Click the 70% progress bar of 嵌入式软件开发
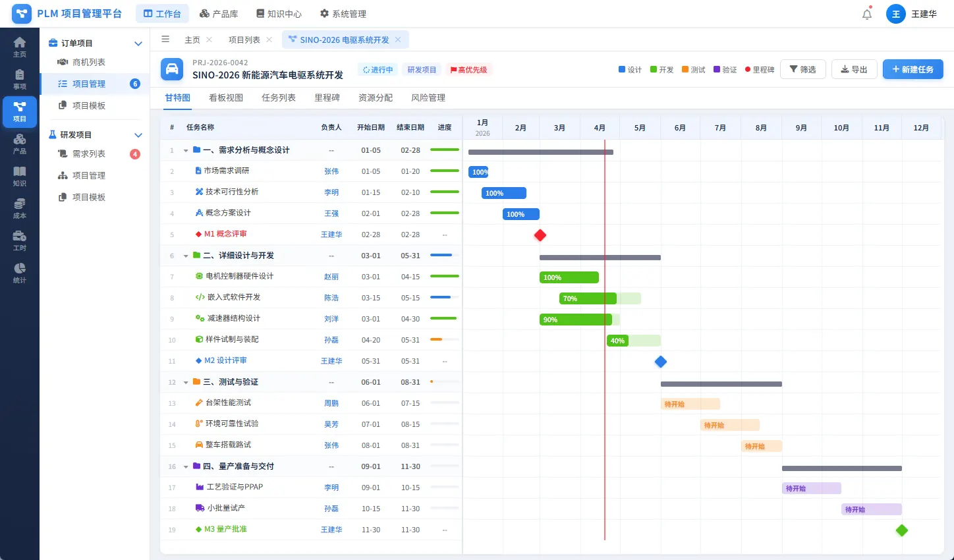Image resolution: width=954 pixels, height=560 pixels. tap(587, 298)
